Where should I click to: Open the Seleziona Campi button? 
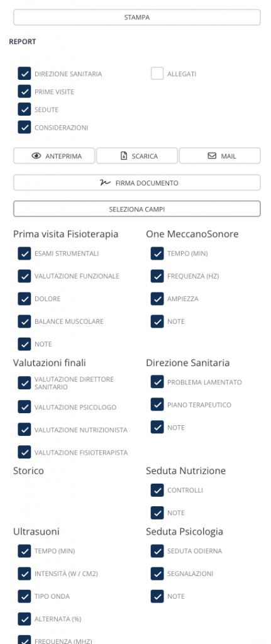tap(136, 209)
